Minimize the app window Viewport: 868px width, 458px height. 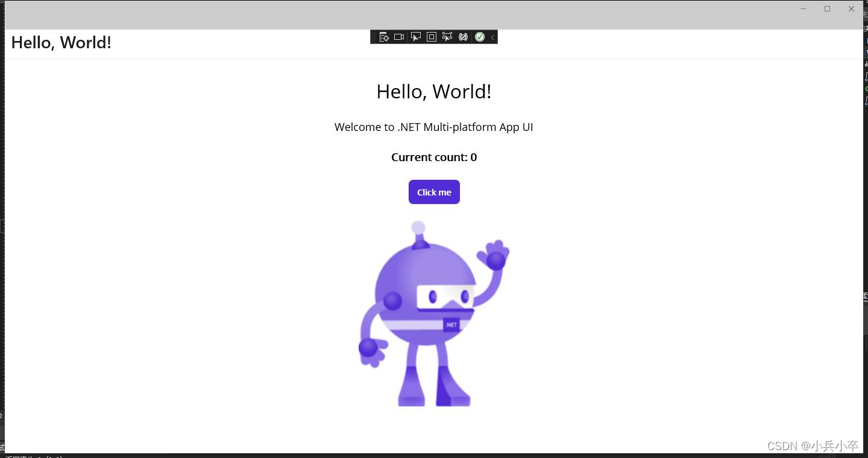pos(803,8)
